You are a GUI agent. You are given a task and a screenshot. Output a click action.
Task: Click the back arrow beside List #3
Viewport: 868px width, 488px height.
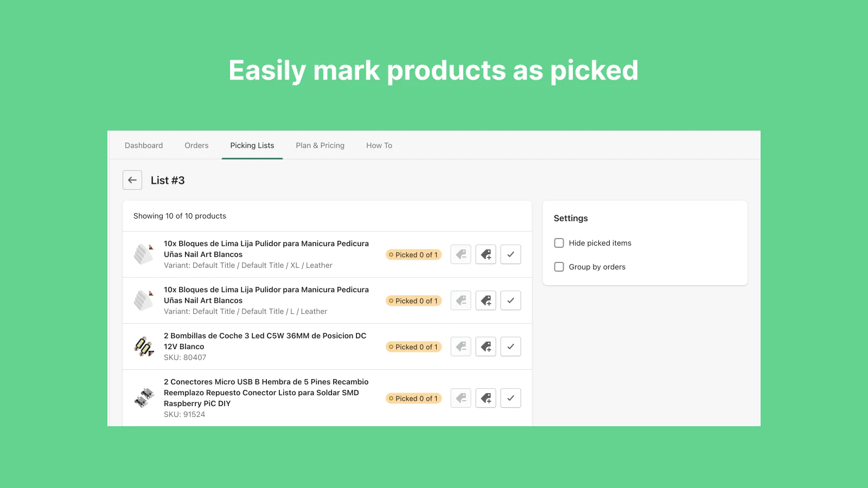(x=132, y=180)
